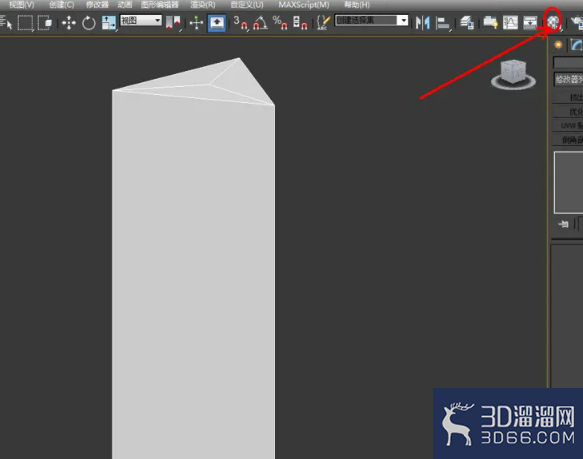Toggle the 3D Snaps button
Image resolution: width=583 pixels, height=459 pixels.
click(240, 23)
